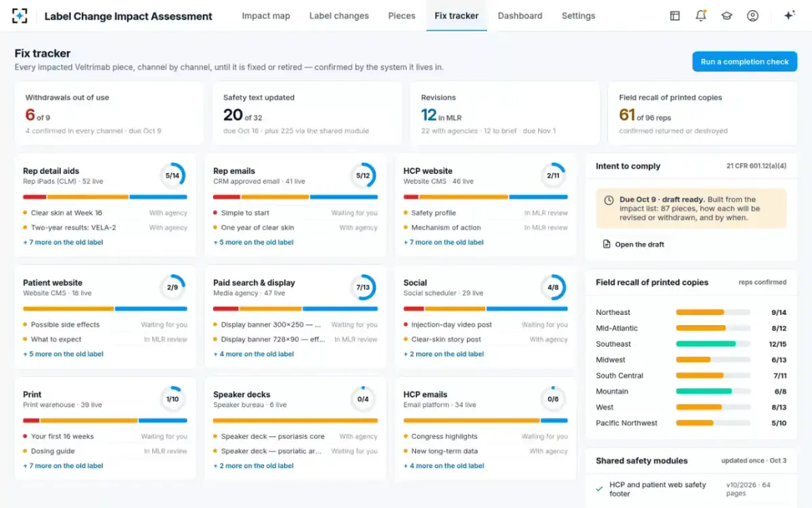Screen dimensions: 812x508
Task: Open the AI sparkle assistant icon
Action: [x=789, y=16]
